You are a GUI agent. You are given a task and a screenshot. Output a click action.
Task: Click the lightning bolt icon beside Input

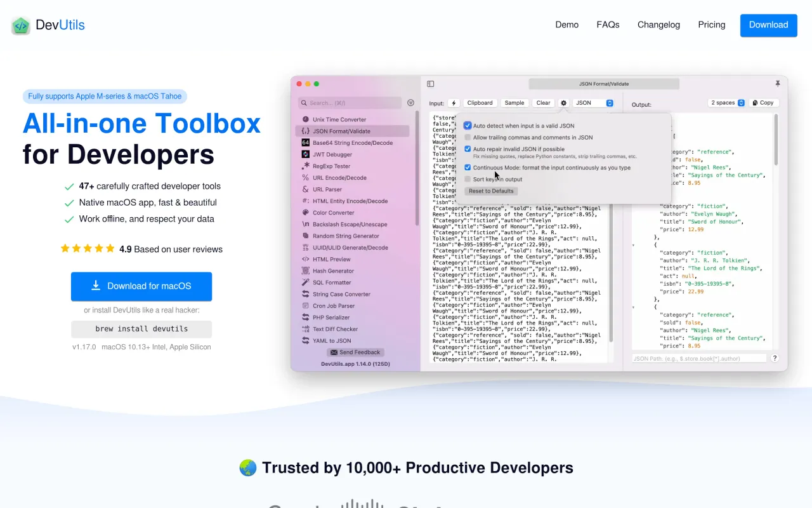454,103
